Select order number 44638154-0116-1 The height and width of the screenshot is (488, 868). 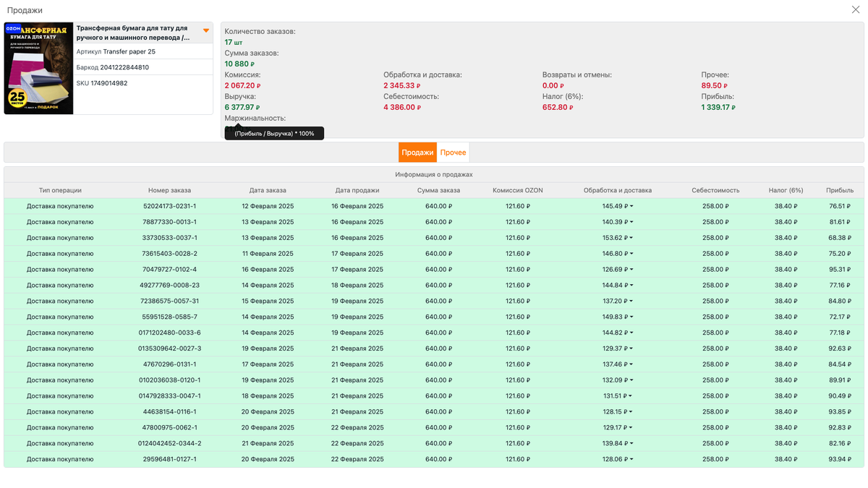pyautogui.click(x=170, y=412)
